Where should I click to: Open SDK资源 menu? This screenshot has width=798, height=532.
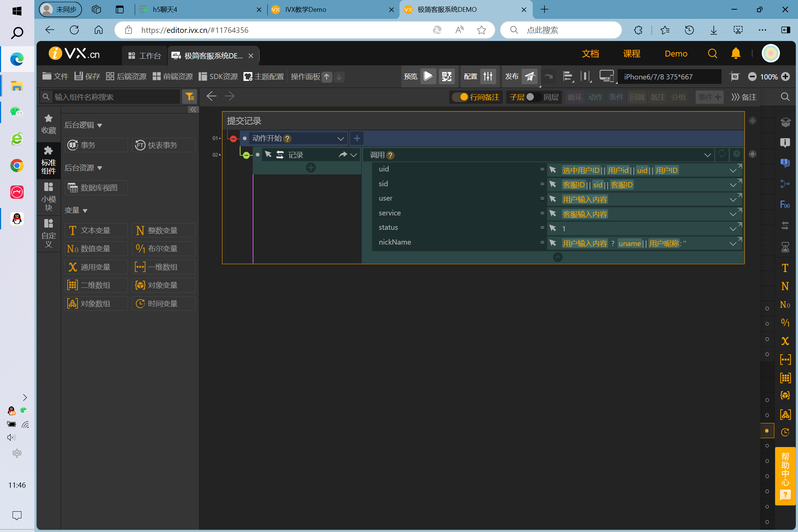tap(218, 76)
